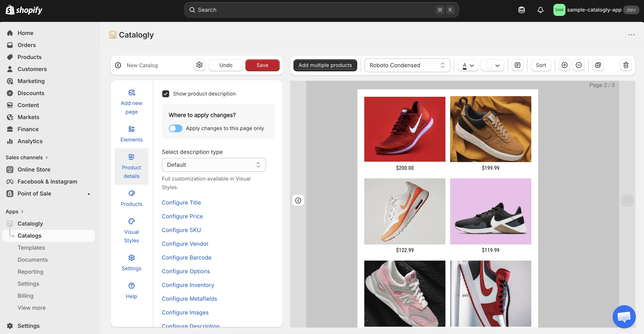Open the editor Settings panel
644x334 pixels.
[132, 263]
